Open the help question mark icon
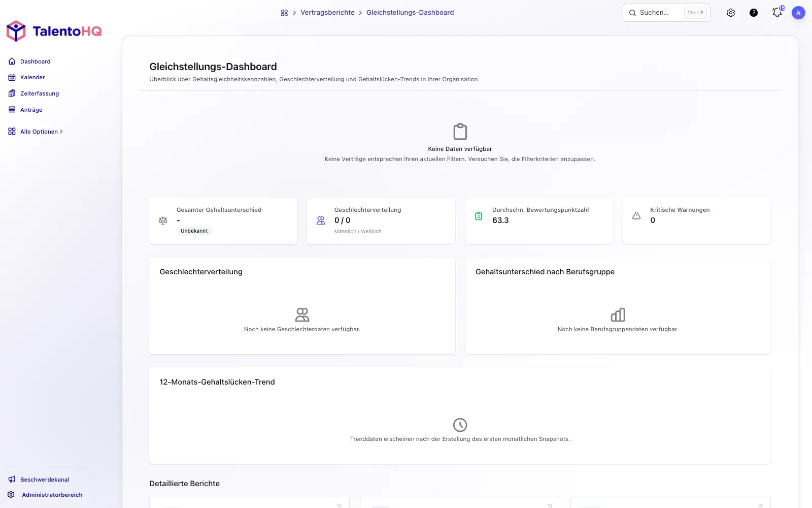812x508 pixels. click(x=754, y=13)
